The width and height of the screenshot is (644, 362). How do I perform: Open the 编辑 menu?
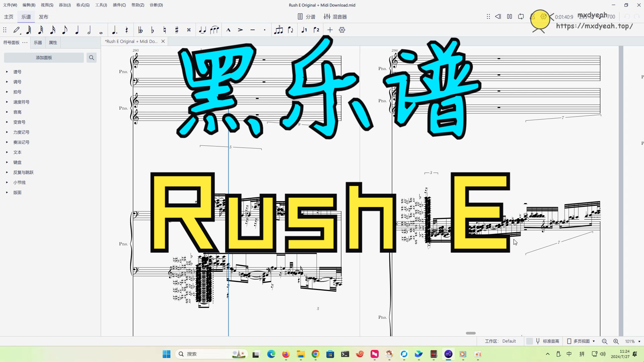(29, 5)
